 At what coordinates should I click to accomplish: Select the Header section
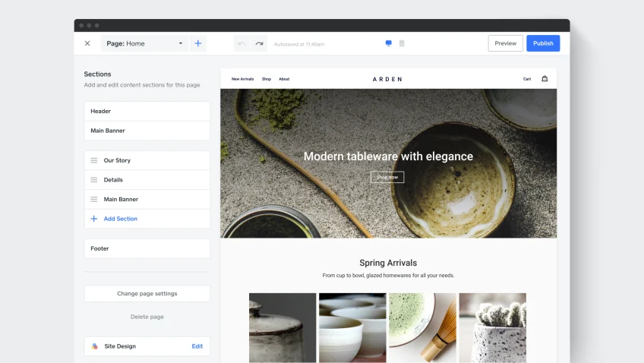click(147, 111)
